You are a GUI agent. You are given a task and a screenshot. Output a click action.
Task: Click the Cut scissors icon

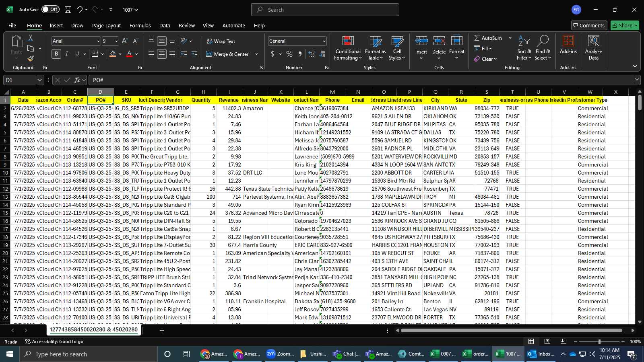point(31,38)
